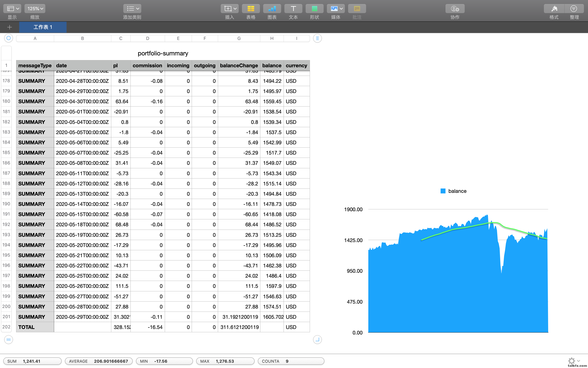Select commission total -16.54
The height and width of the screenshot is (368, 588).
147,327
